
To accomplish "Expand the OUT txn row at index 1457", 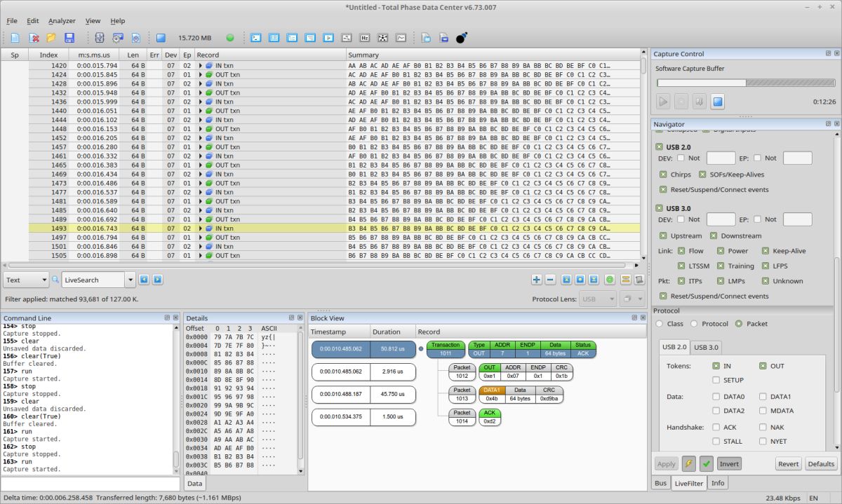I will click(201, 147).
